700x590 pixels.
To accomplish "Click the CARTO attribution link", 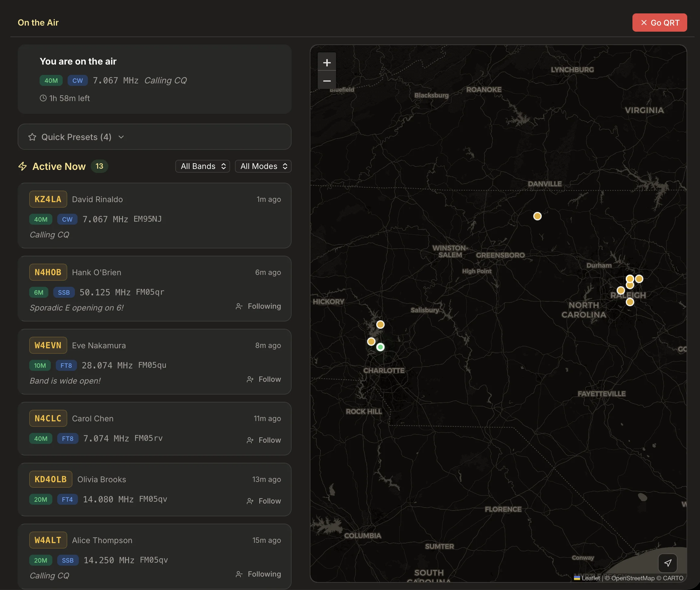I will coord(673,578).
